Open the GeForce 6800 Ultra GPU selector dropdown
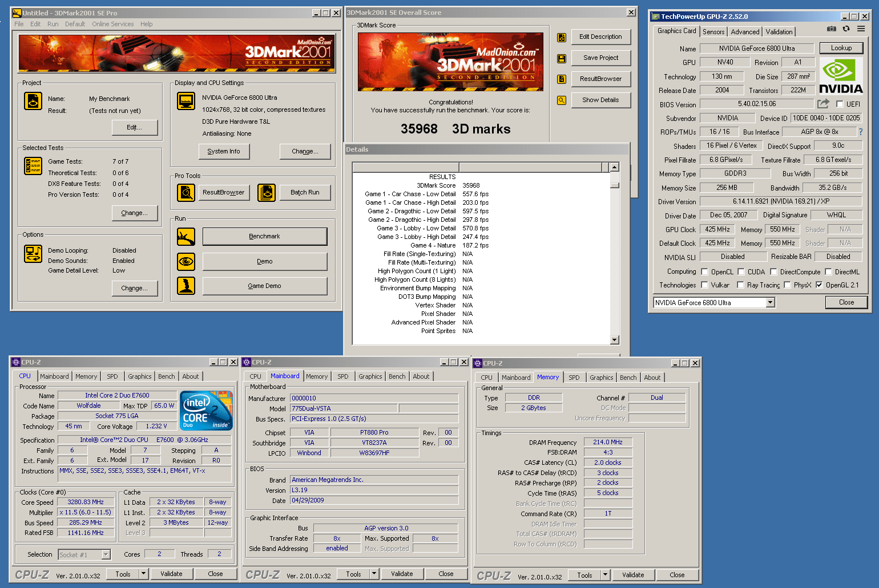The image size is (879, 588). click(x=770, y=303)
